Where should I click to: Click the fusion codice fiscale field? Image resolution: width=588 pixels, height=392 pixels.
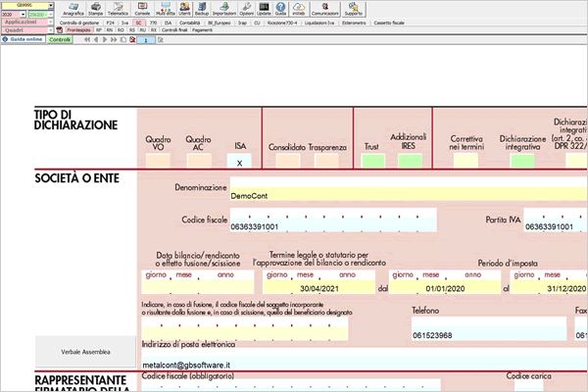click(245, 334)
